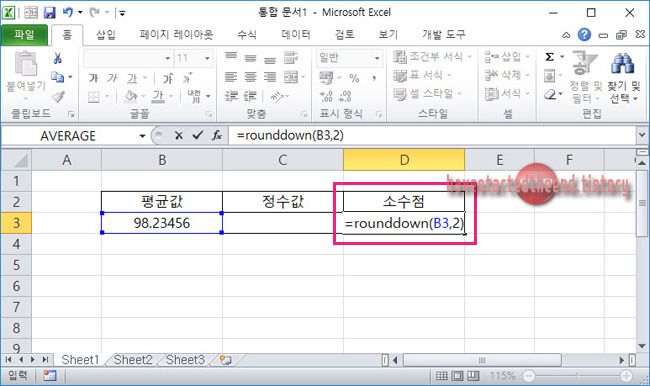Click the Save icon in quick access toolbar
This screenshot has width=650, height=386.
(49, 13)
